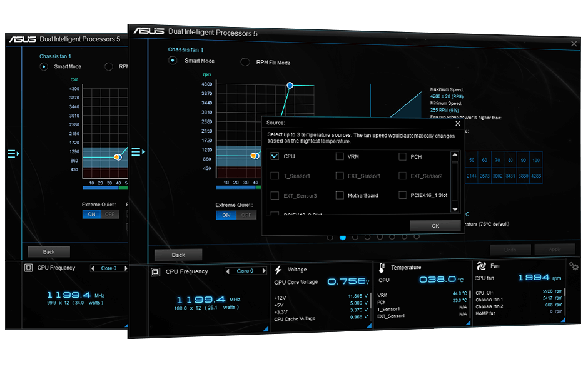Expand Fan panel corner triangle
Viewport: 588px width, 374px height.
[x=563, y=320]
